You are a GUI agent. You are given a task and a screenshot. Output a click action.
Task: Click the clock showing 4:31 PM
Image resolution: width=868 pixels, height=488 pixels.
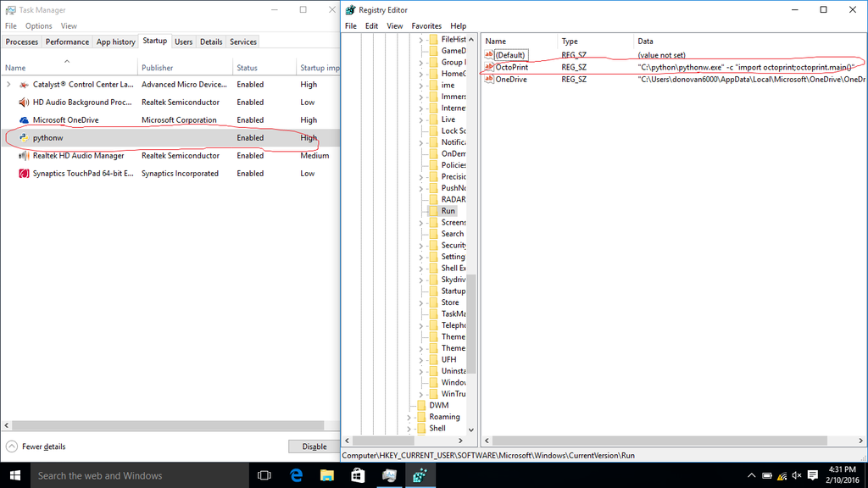coord(842,469)
